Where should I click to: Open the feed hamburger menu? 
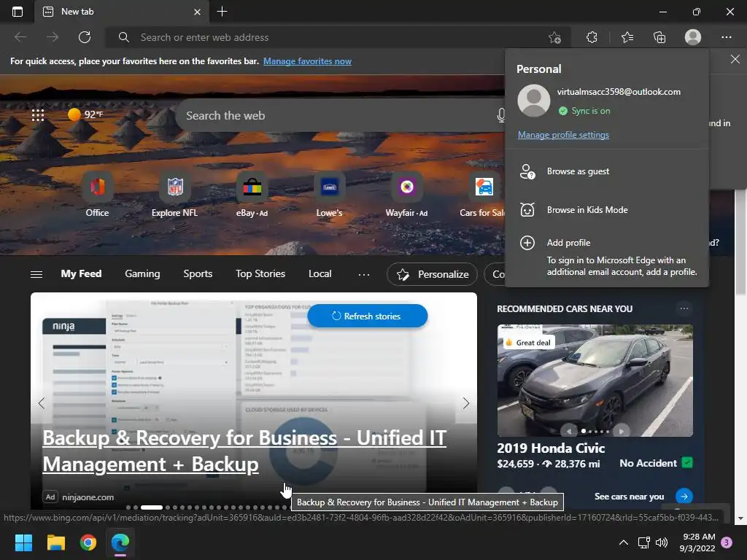[x=36, y=274]
